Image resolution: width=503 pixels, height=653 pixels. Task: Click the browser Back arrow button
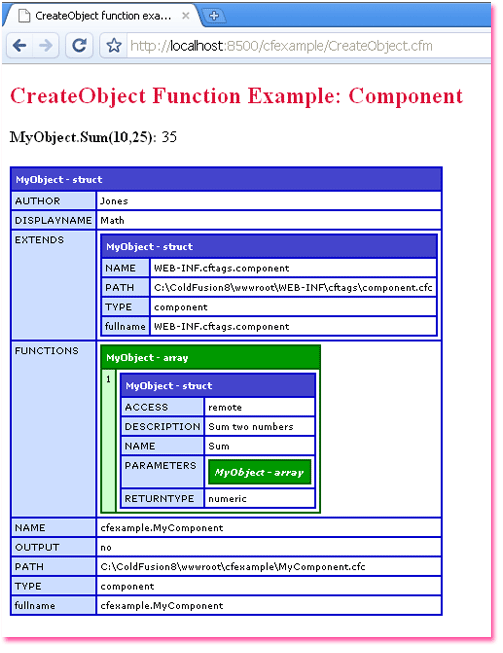point(20,45)
